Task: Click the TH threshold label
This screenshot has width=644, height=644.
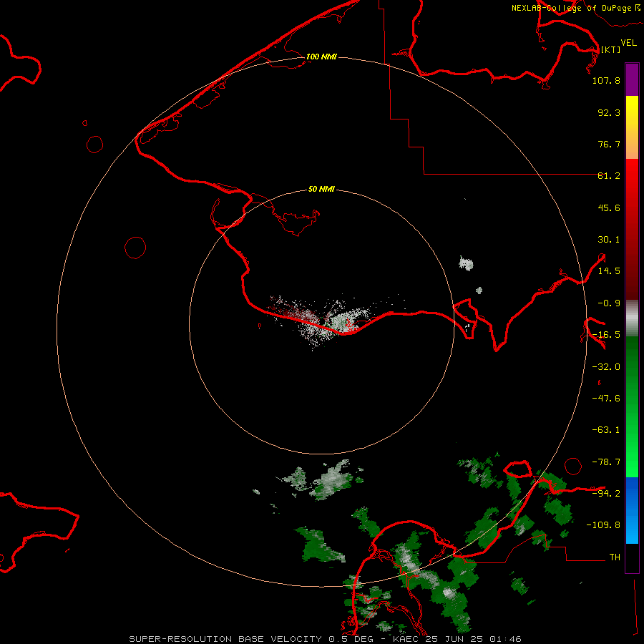Action: point(615,557)
